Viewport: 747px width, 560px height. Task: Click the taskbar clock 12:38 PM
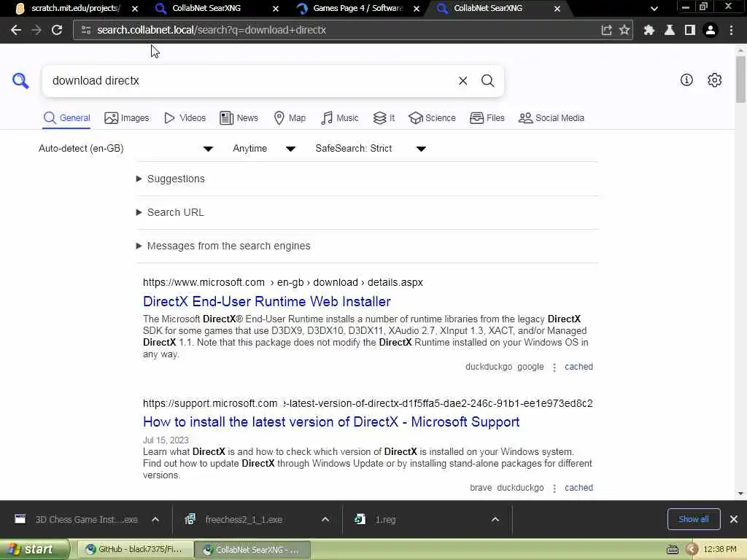720,550
